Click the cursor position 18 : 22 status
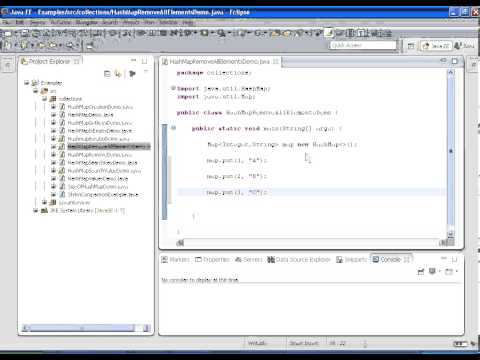480x360 pixels. 337,343
